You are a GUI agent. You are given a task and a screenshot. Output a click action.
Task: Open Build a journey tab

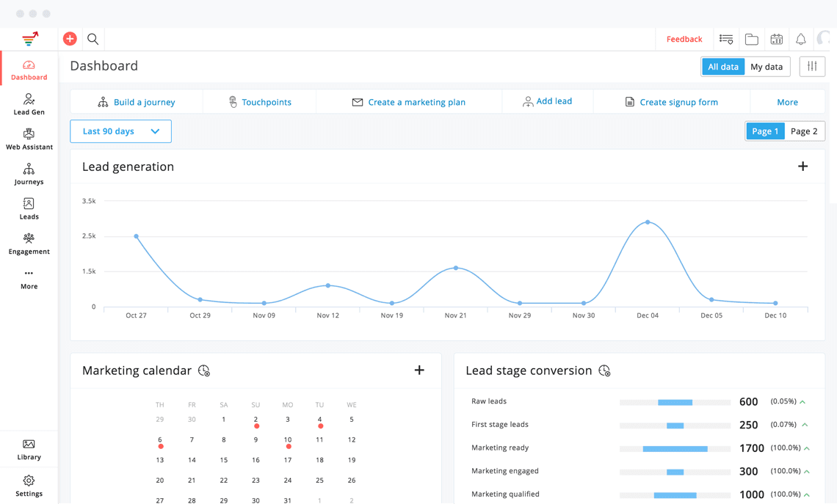pyautogui.click(x=137, y=102)
